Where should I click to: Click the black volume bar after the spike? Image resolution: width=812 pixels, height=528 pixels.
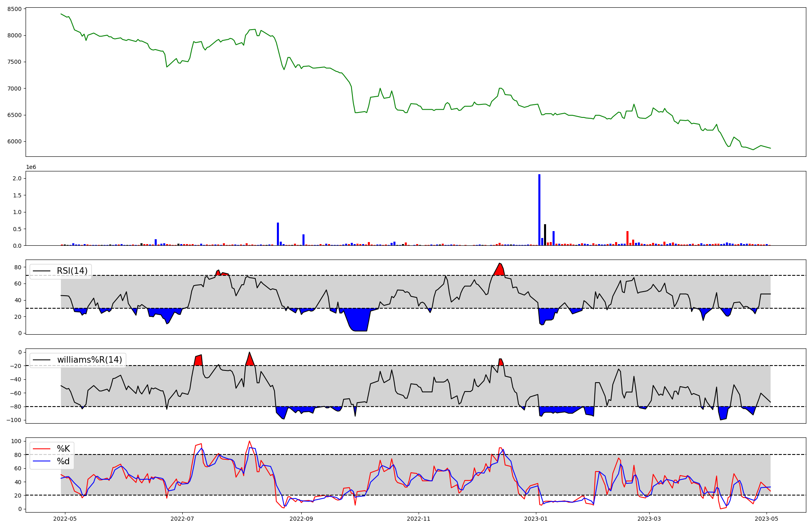545,235
